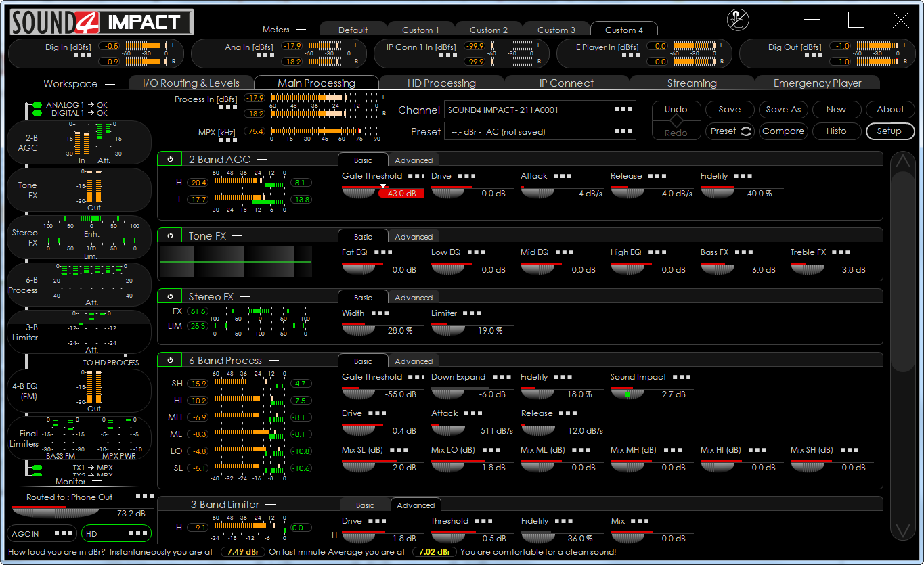Viewport: 924px width, 565px height.
Task: Select the HD monitor source button
Action: (116, 533)
